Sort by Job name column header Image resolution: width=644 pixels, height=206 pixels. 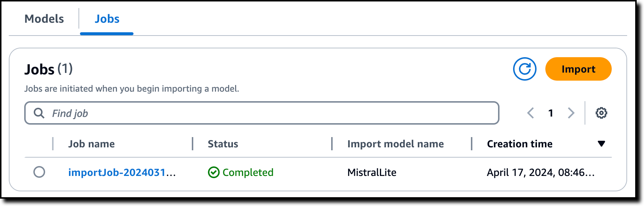tap(91, 144)
